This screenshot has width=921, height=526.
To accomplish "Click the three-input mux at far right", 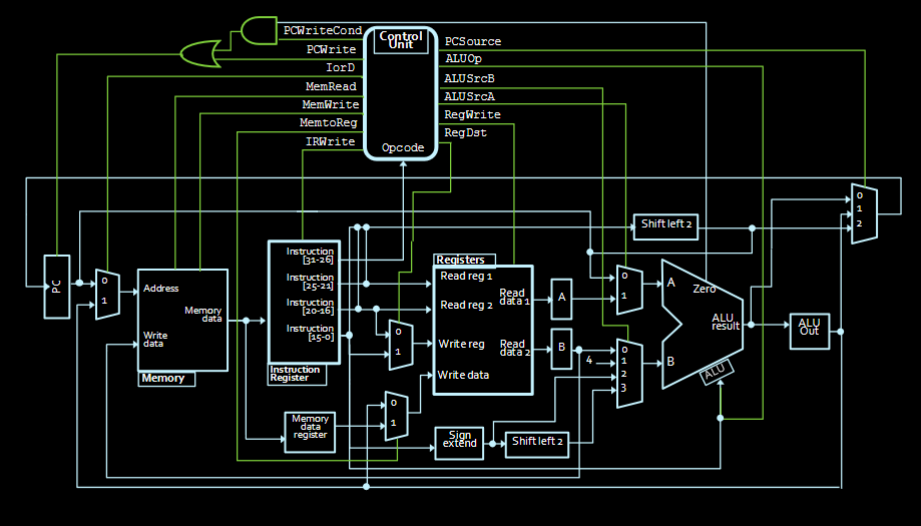I will click(864, 212).
